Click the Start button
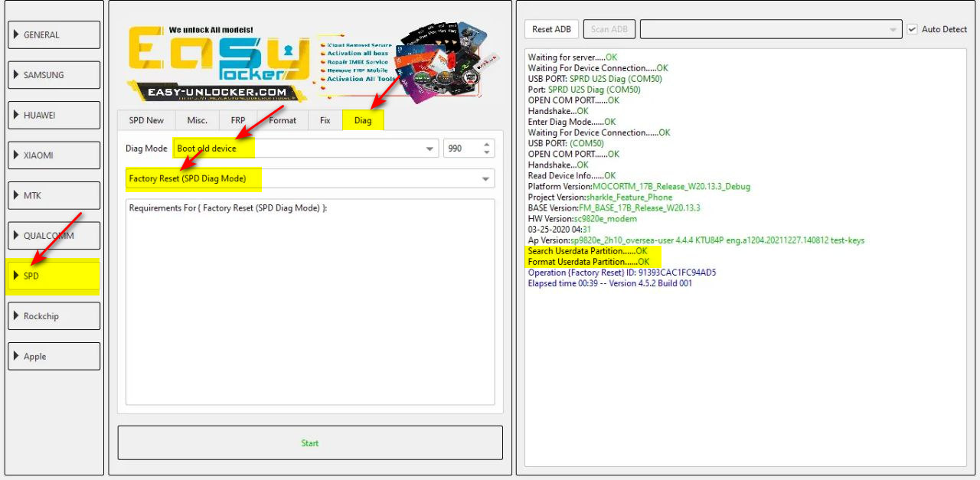Image resolution: width=980 pixels, height=480 pixels. 310,442
